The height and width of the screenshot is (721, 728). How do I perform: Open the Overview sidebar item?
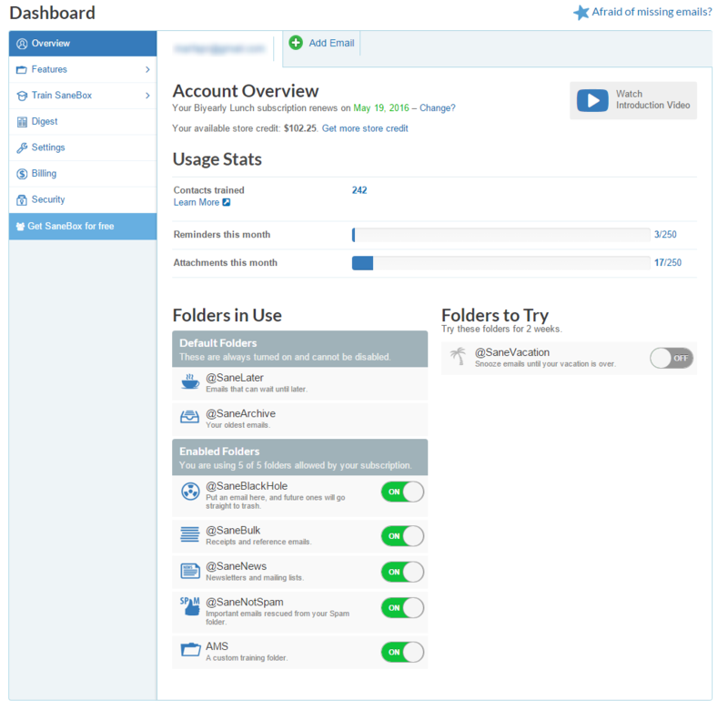pos(83,44)
